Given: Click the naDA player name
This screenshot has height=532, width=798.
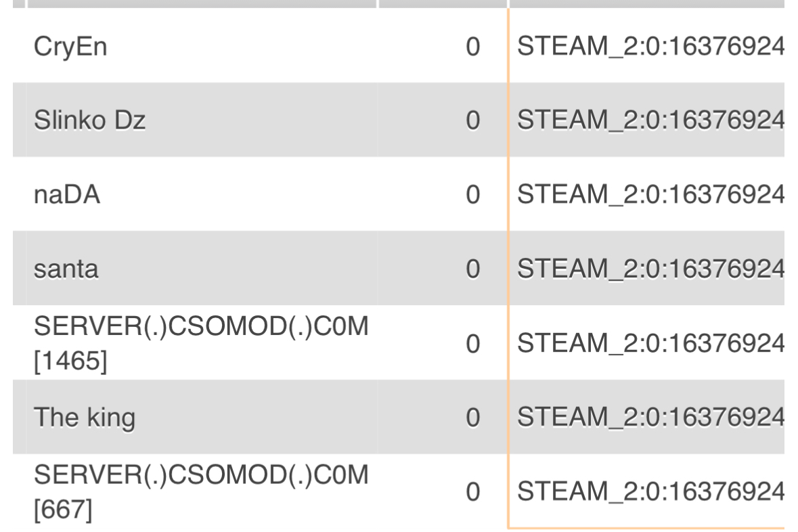Looking at the screenshot, I should pyautogui.click(x=66, y=196).
